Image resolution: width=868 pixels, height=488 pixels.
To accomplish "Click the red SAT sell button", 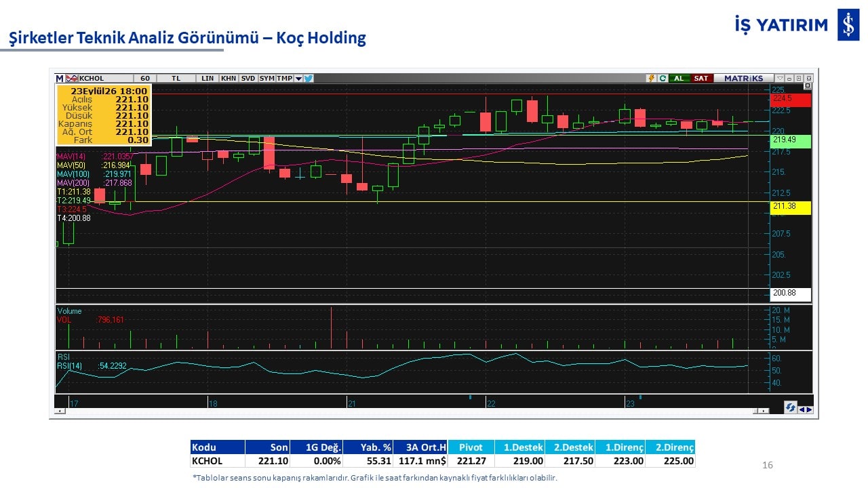I will 701,78.
